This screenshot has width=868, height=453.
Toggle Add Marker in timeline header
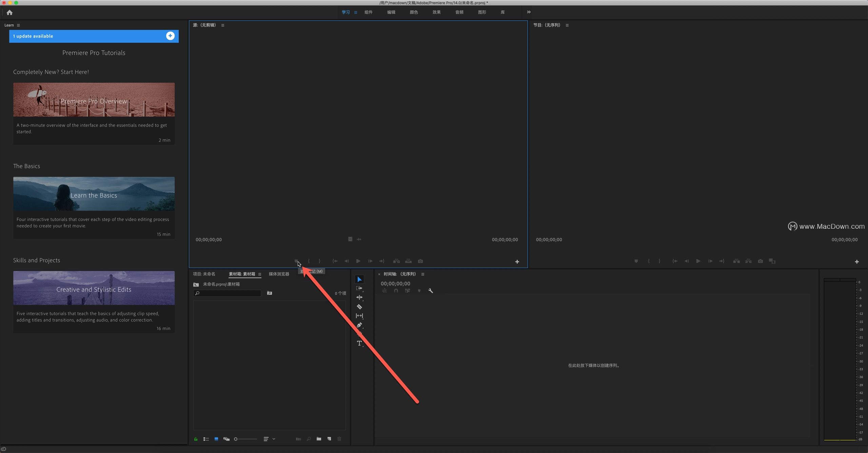pos(419,291)
